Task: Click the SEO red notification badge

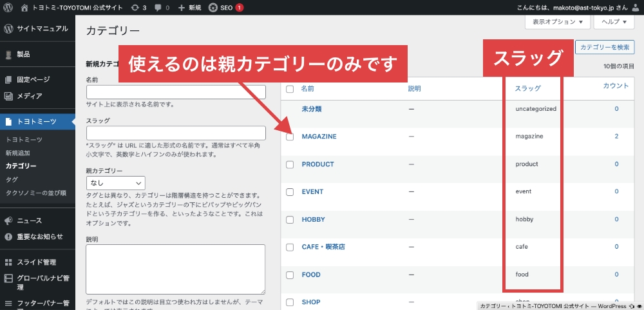Action: pyautogui.click(x=240, y=7)
